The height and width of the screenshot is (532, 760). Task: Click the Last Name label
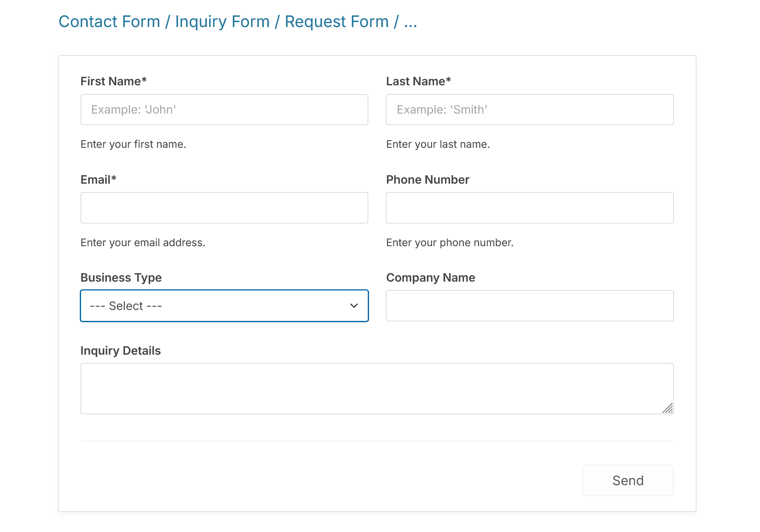click(418, 81)
